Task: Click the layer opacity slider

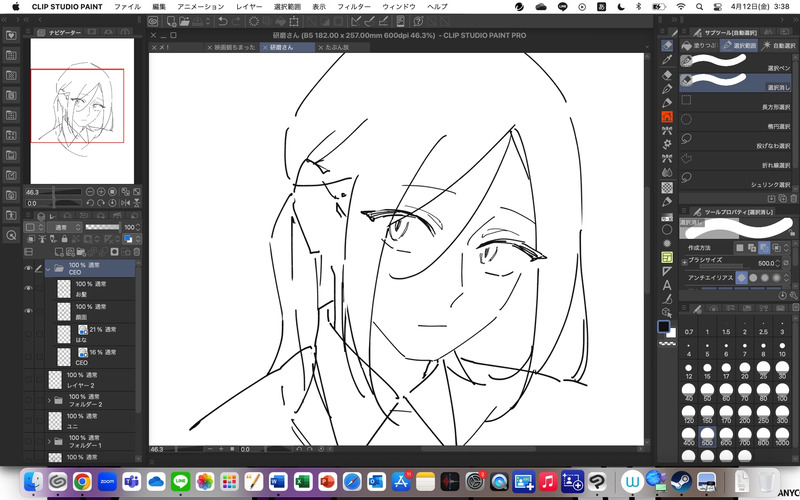Action: [x=102, y=227]
